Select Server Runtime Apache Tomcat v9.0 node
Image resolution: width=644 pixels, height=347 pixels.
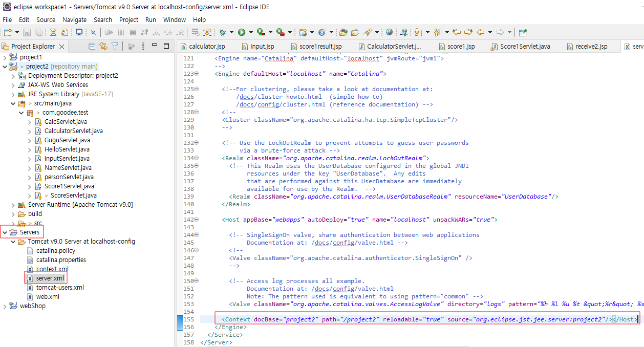pyautogui.click(x=80, y=205)
